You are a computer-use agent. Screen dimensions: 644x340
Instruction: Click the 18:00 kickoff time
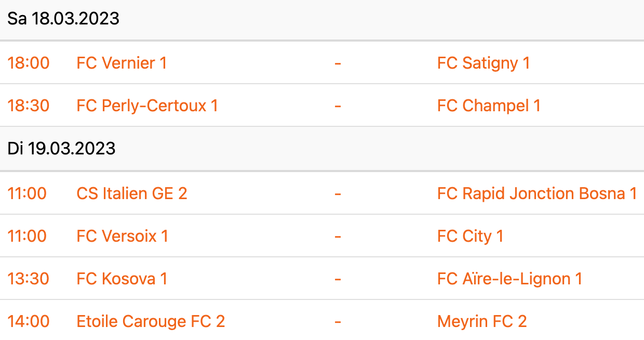[29, 63]
